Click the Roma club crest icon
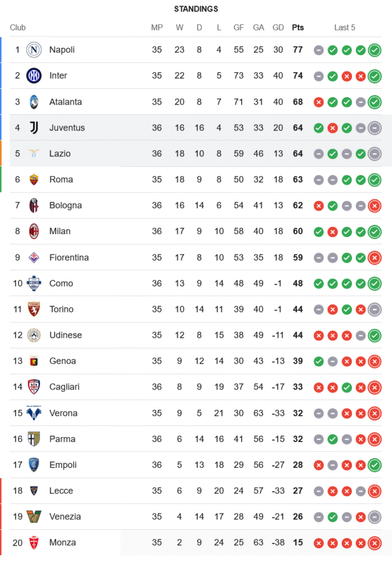392x563 pixels. coord(34,180)
